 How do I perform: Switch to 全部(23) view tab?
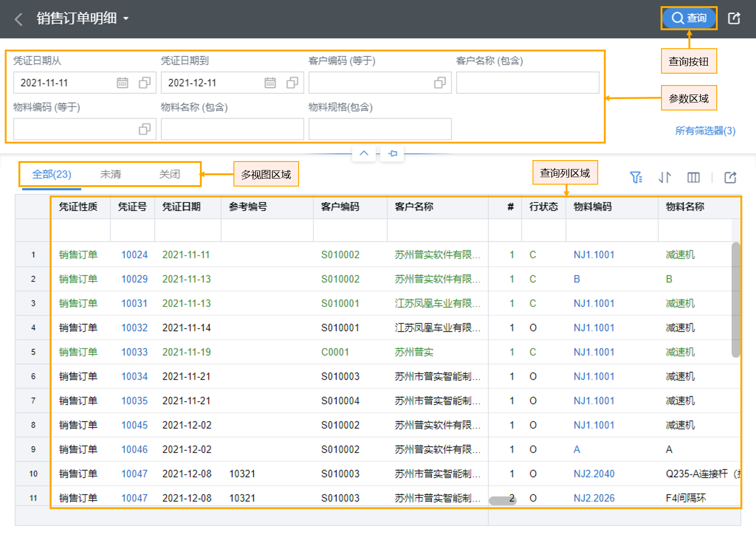tap(52, 174)
